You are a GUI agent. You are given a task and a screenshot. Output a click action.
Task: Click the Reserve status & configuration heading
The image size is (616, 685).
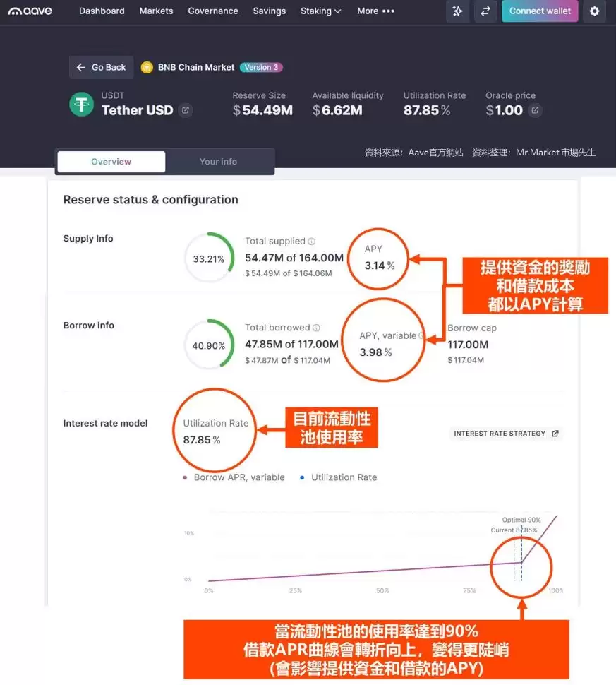tap(150, 200)
